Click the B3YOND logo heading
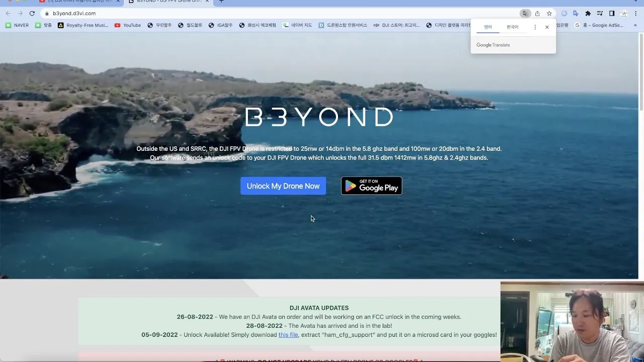Image resolution: width=644 pixels, height=362 pixels. [319, 117]
